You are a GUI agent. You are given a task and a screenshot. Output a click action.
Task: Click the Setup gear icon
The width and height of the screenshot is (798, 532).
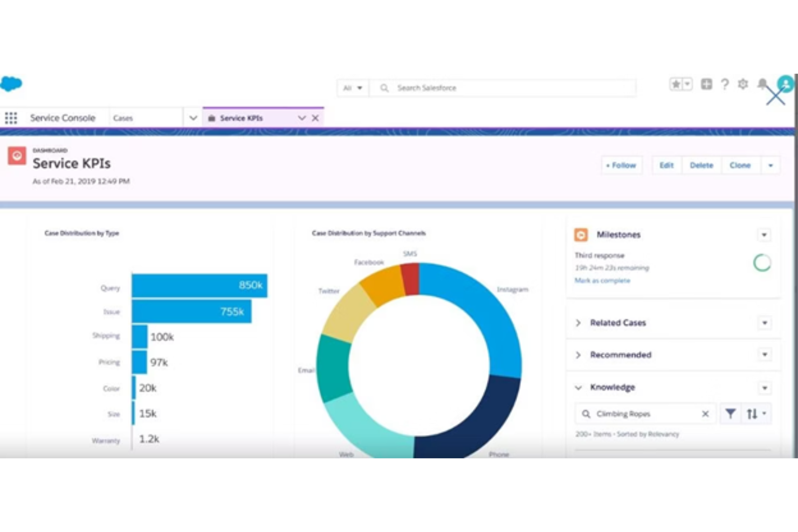[743, 84]
